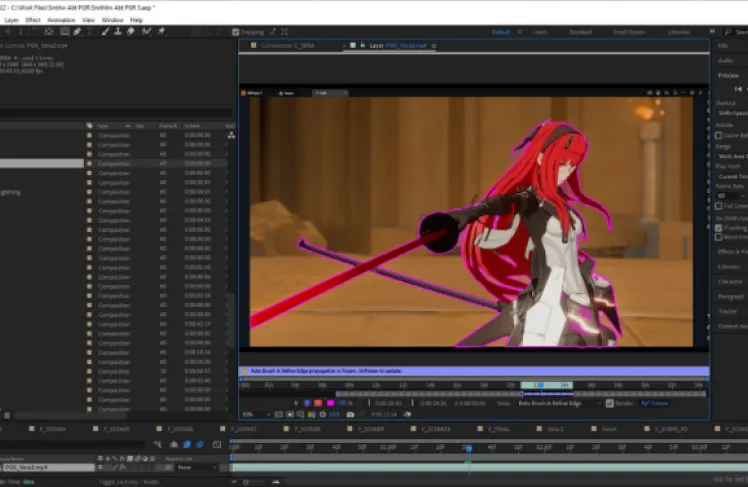
Task: Enable the motion blur timeline icon
Action: (x=200, y=445)
